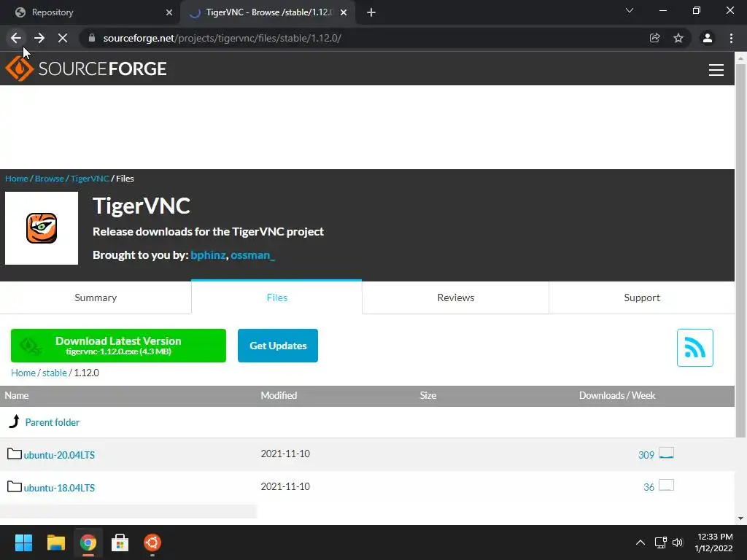Bookmark this page with the star
This screenshot has width=747, height=560.
tap(678, 38)
